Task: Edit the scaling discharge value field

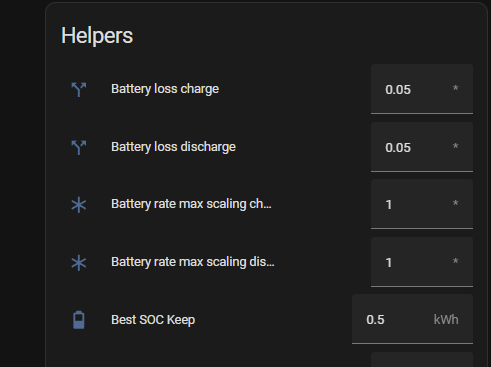Action: pyautogui.click(x=422, y=262)
